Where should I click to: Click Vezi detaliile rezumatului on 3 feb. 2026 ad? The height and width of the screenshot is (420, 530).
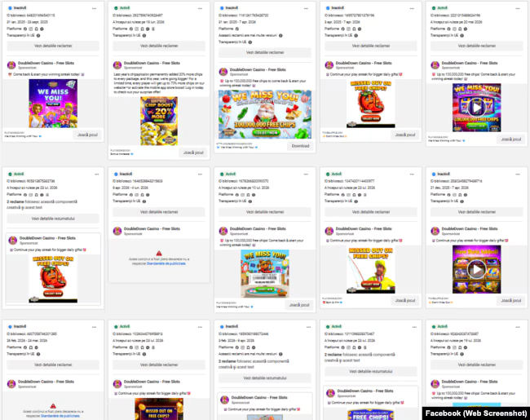(x=265, y=378)
